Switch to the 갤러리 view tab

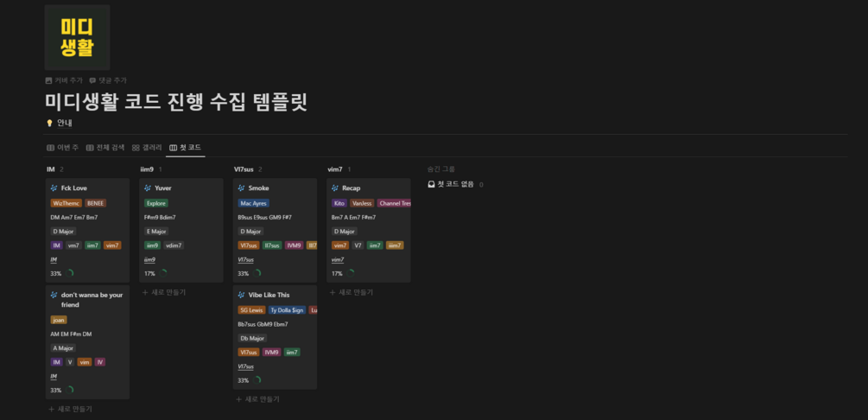coord(147,148)
